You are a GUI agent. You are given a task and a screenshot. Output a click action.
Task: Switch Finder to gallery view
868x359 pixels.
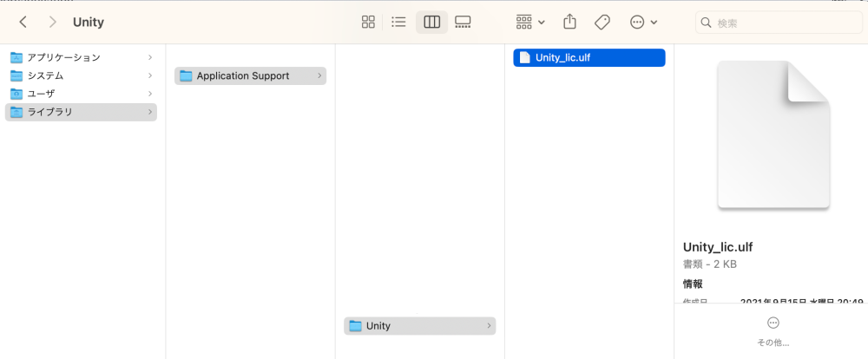coord(463,23)
